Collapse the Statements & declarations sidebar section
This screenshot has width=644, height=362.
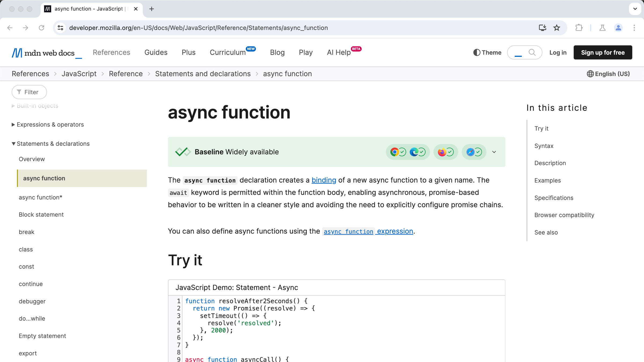(x=13, y=144)
